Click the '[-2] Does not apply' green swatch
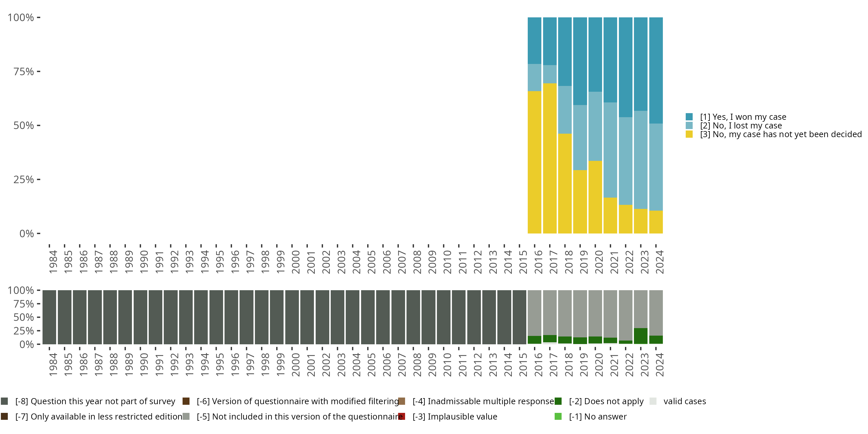Image resolution: width=868 pixels, height=434 pixels. pyautogui.click(x=558, y=401)
